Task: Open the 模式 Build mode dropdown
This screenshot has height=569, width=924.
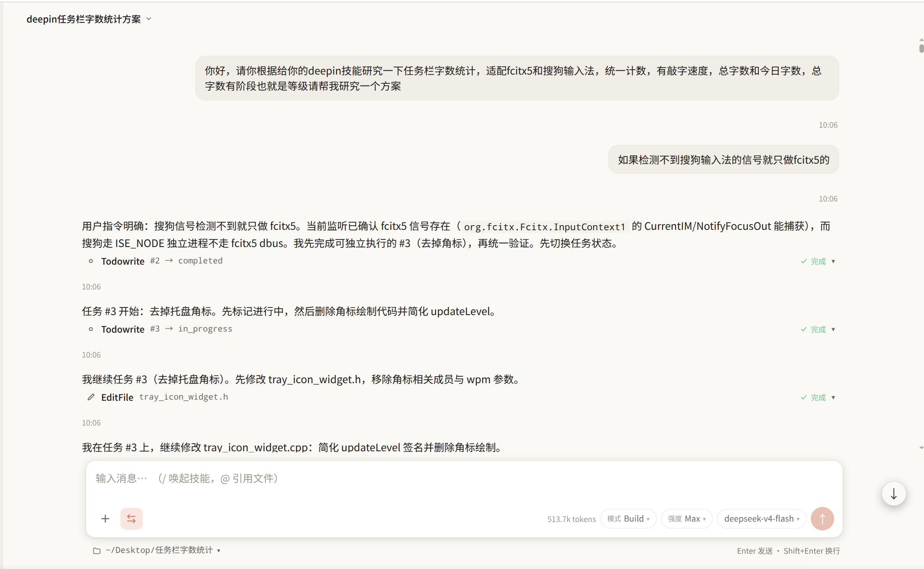Action: tap(628, 519)
